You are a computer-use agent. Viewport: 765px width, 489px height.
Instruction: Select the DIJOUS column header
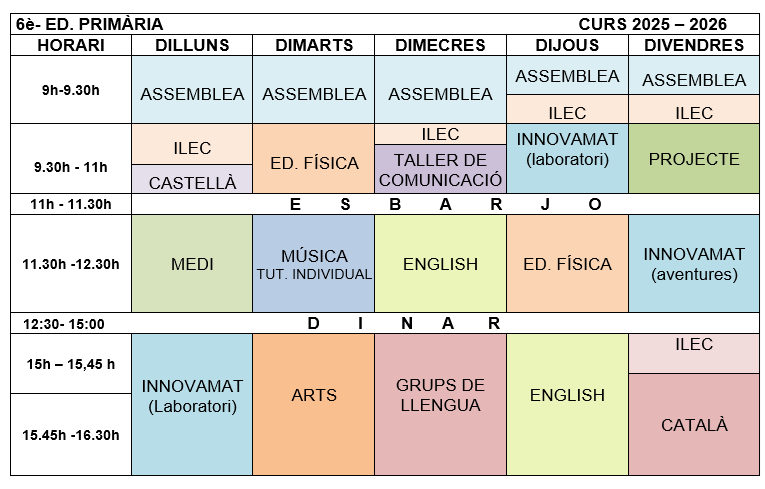click(x=567, y=45)
